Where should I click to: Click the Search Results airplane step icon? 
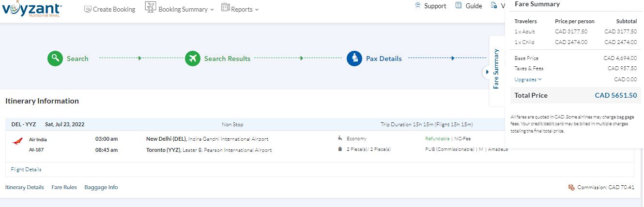[193, 59]
